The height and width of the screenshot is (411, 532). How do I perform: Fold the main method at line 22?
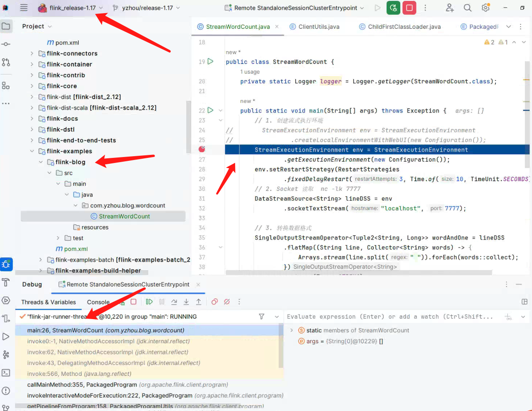(x=220, y=110)
